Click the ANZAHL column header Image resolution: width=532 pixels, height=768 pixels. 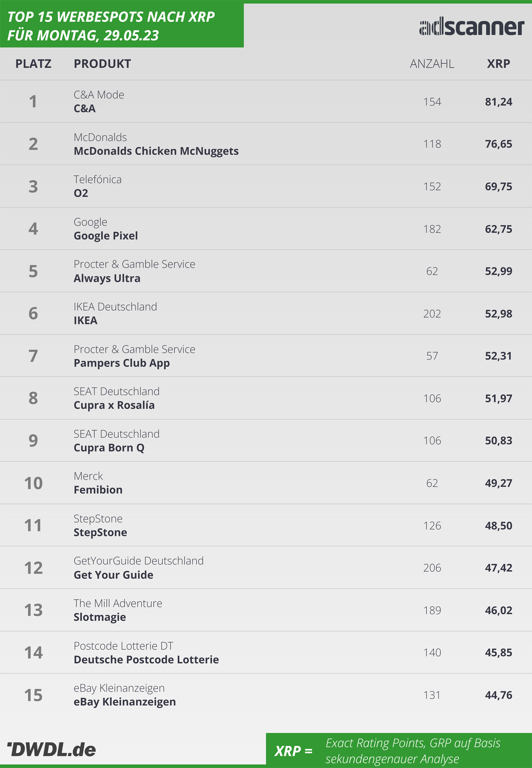point(432,64)
